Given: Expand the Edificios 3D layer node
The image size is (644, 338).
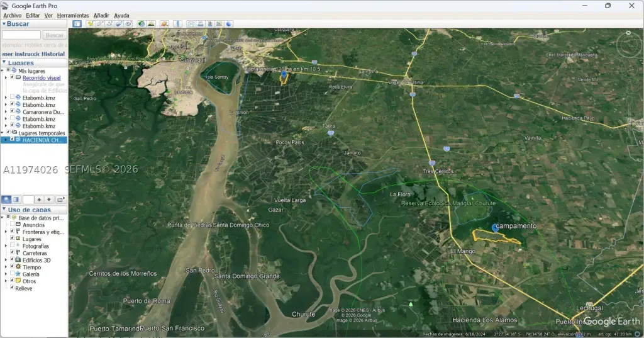Looking at the screenshot, I should [x=6, y=260].
